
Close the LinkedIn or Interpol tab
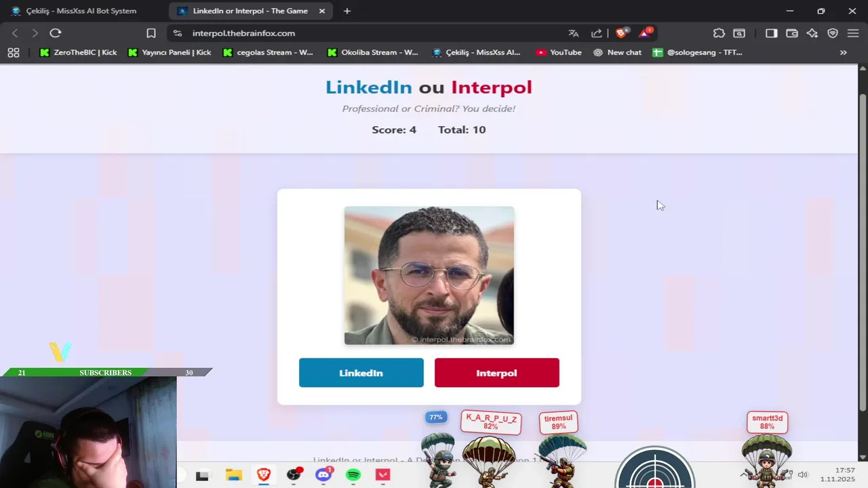322,11
